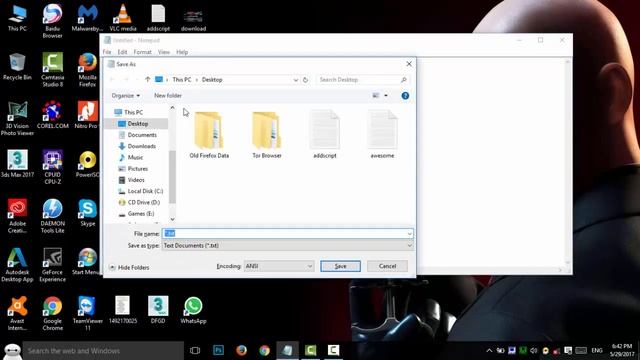The image size is (640, 360).
Task: Click the Search Desktop field
Action: (362, 80)
